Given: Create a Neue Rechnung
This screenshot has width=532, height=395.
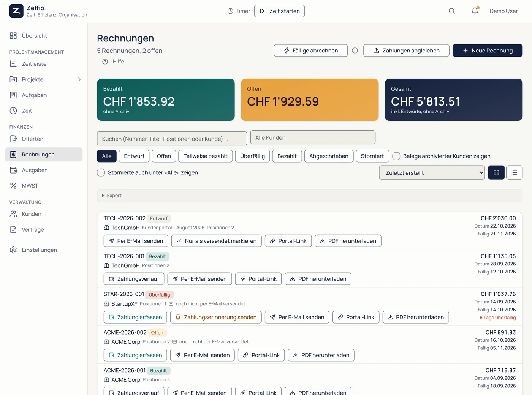Looking at the screenshot, I should pos(488,51).
